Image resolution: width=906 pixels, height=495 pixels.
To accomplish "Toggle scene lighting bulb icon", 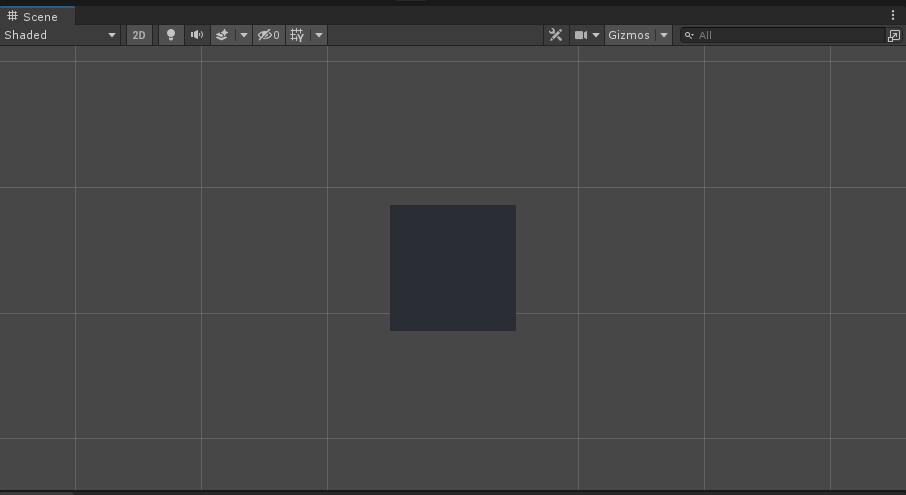I will coord(171,35).
